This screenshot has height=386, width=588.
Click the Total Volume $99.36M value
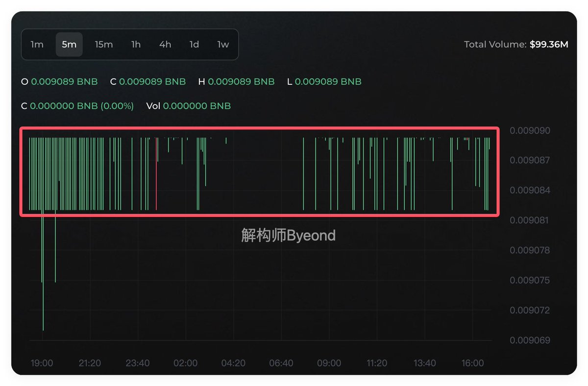pyautogui.click(x=549, y=45)
